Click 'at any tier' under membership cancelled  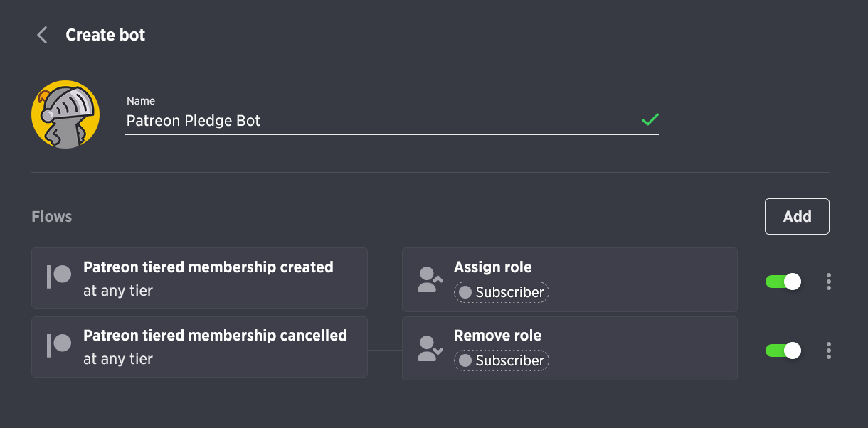coord(118,359)
